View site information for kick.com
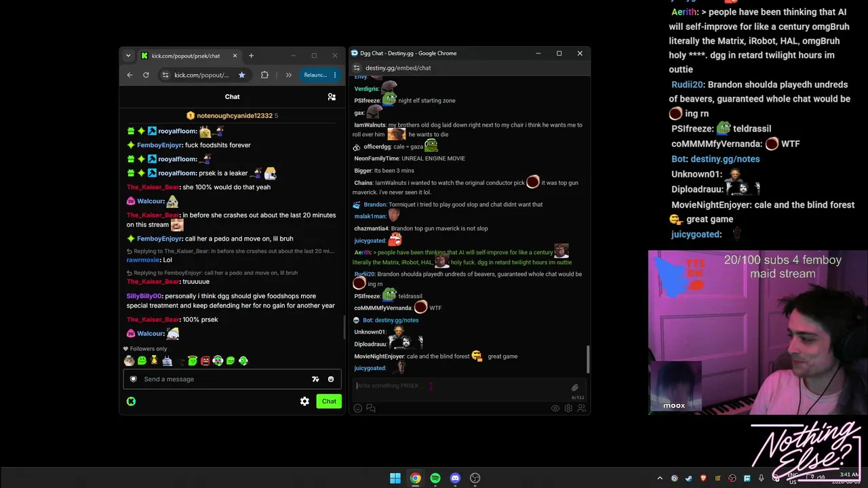 coord(165,75)
